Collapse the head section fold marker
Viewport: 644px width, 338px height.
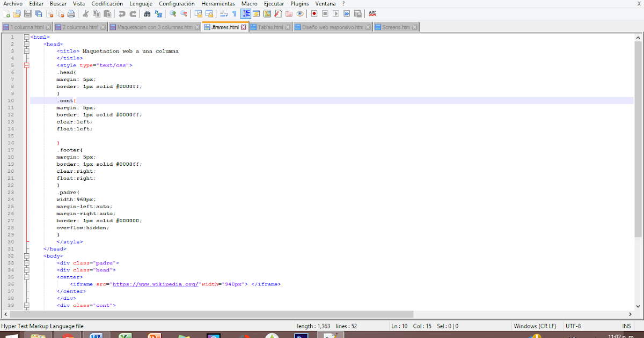26,43
